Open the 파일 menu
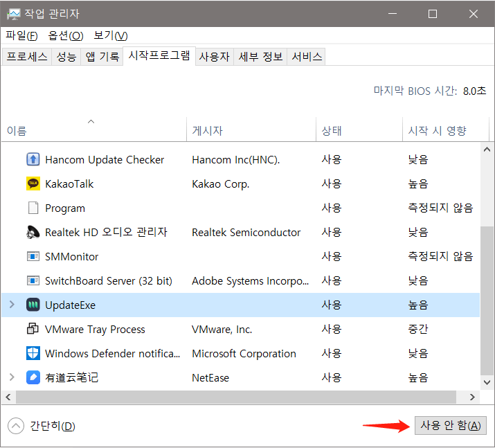The image size is (495, 448). (21, 35)
